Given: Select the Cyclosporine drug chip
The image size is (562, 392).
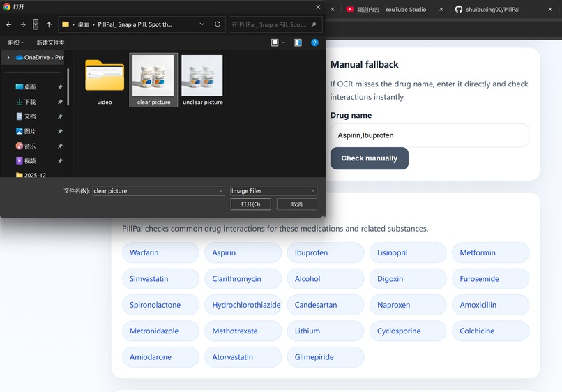Looking at the screenshot, I should (408, 331).
